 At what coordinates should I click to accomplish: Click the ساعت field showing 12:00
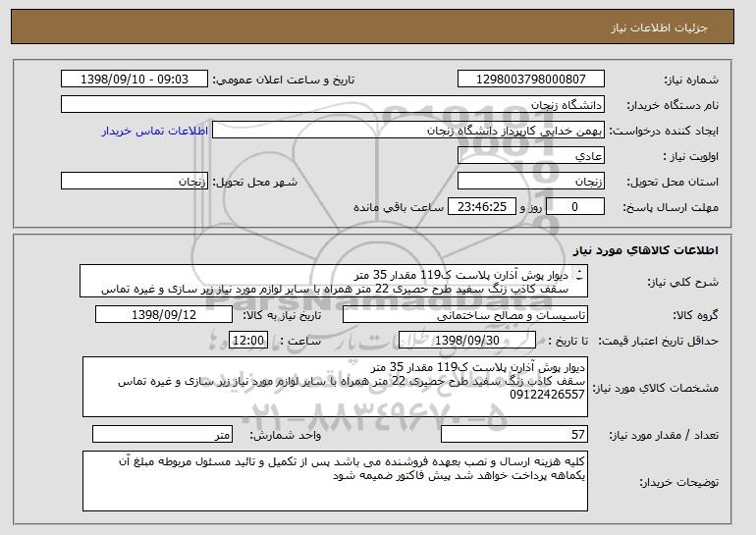point(248,341)
